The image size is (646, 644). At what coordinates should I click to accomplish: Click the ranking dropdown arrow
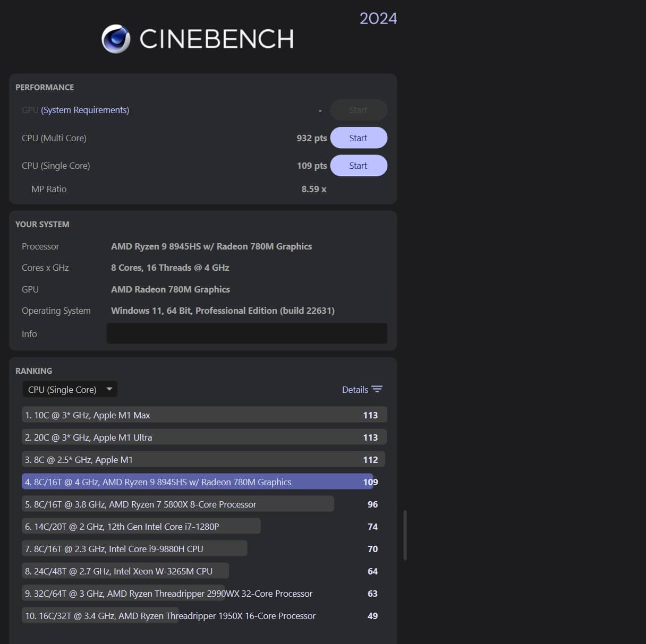click(x=109, y=389)
